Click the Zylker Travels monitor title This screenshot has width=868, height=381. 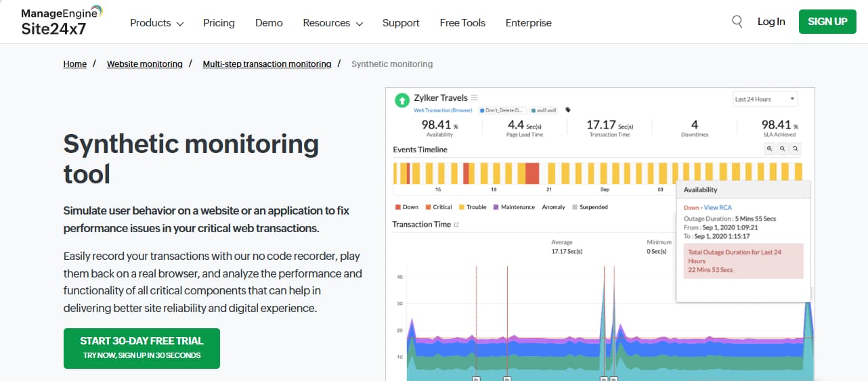tap(441, 97)
